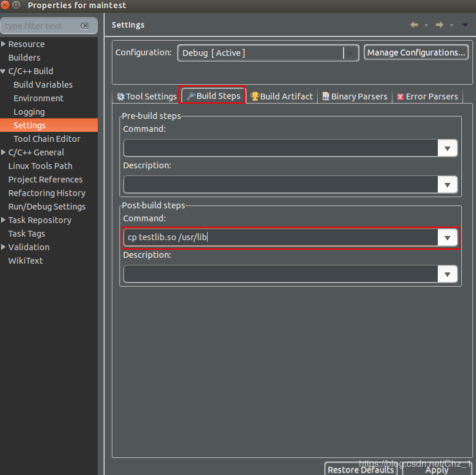Select Logging page

click(29, 112)
